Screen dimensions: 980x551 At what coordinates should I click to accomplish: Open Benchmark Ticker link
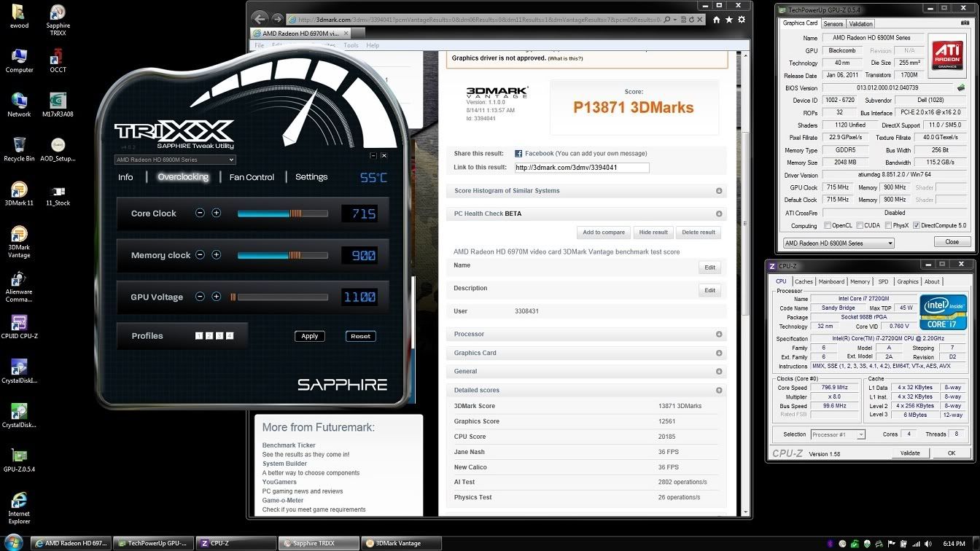click(x=289, y=445)
